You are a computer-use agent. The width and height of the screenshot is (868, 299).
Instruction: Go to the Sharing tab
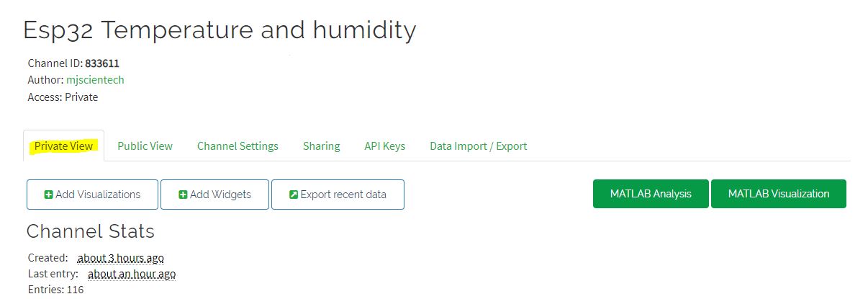321,146
